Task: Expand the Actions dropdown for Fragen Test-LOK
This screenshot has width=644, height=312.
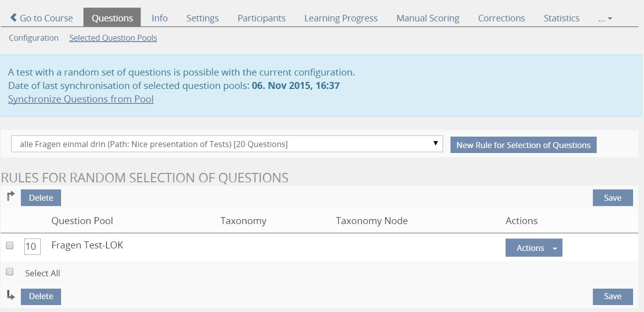Action: pyautogui.click(x=534, y=248)
